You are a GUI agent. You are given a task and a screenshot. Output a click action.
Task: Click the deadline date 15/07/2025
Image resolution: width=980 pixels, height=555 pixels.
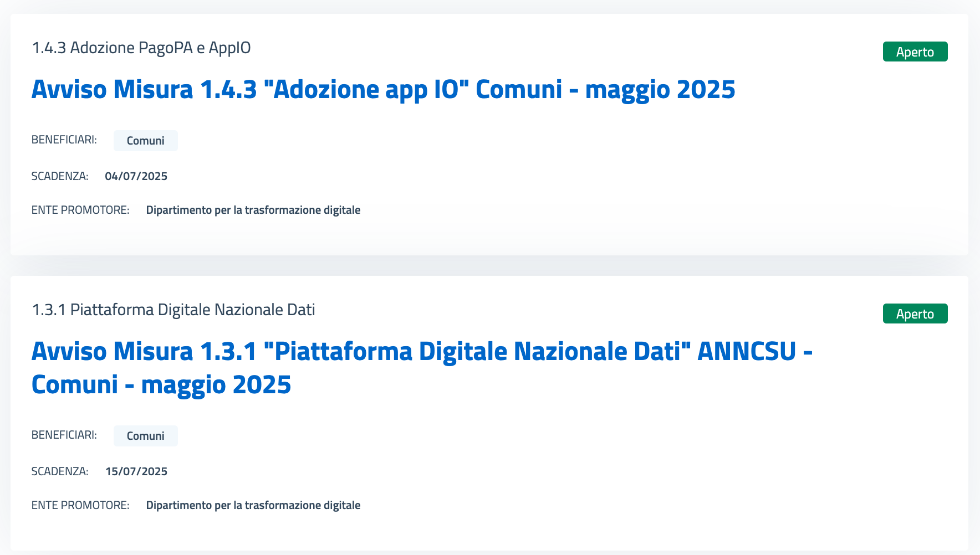[136, 471]
